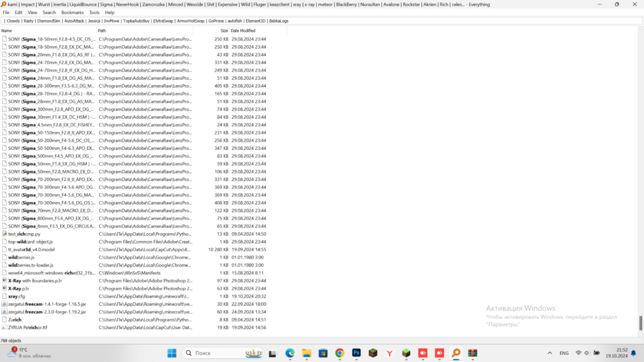Sort results by the Size column
Image resolution: width=644 pixels, height=362 pixels.
tap(211, 31)
